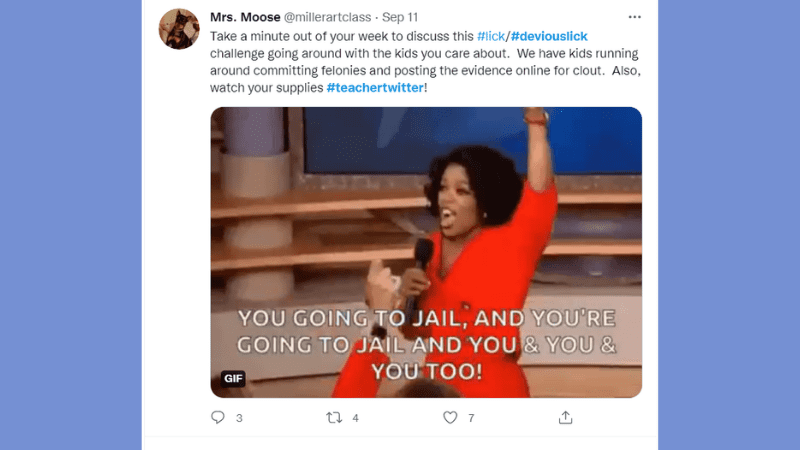Click the reply speech bubble icon

(218, 417)
